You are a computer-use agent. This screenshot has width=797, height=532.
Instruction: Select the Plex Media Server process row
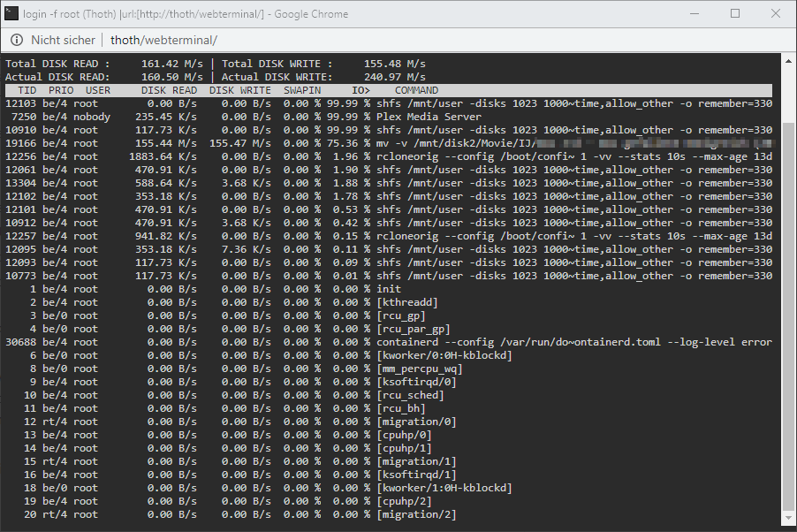pyautogui.click(x=388, y=117)
